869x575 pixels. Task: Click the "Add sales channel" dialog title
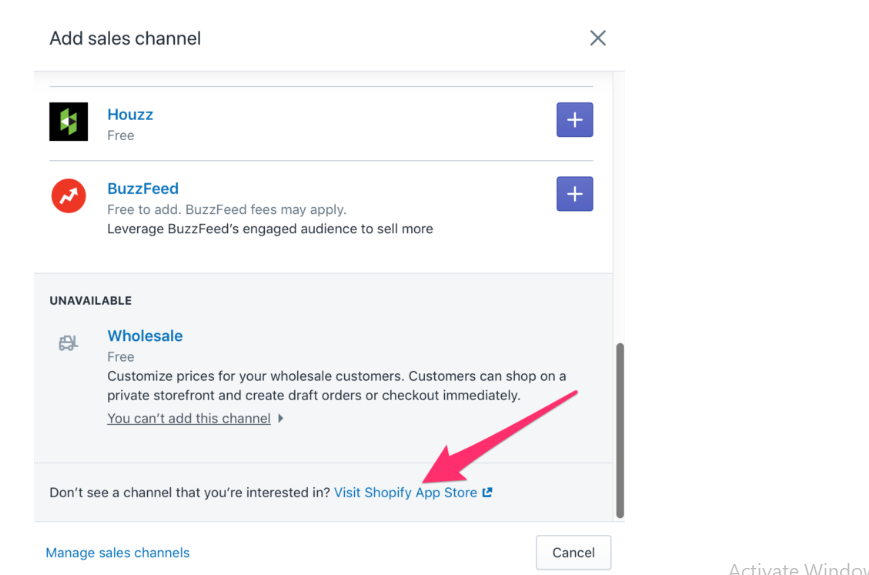click(x=125, y=39)
